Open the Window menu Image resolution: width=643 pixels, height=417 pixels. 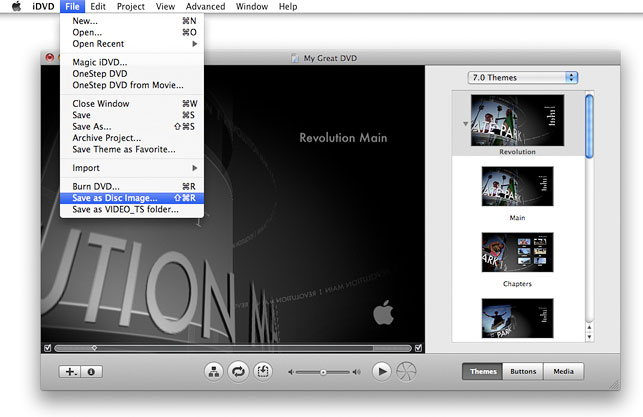(252, 7)
